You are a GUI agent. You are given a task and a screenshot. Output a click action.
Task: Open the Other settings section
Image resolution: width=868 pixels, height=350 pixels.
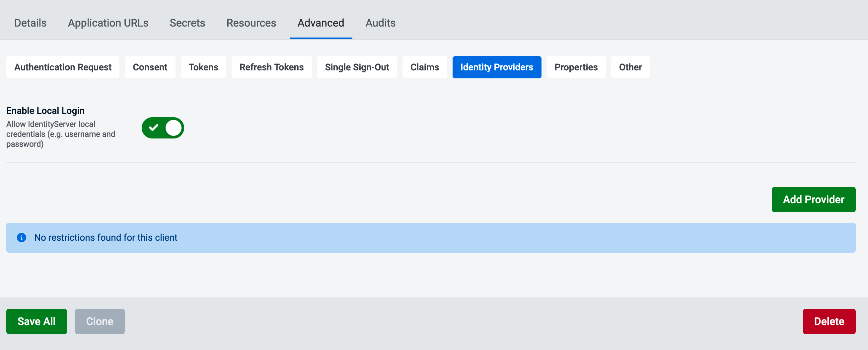630,67
